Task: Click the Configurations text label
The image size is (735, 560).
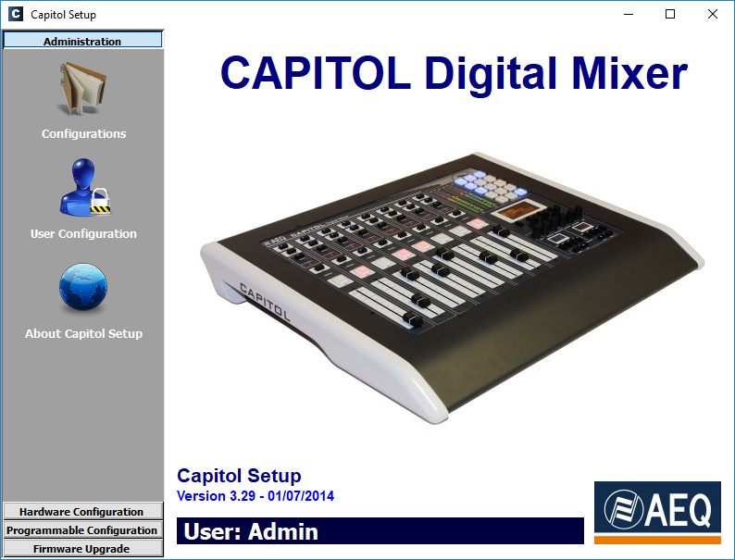Action: click(83, 134)
